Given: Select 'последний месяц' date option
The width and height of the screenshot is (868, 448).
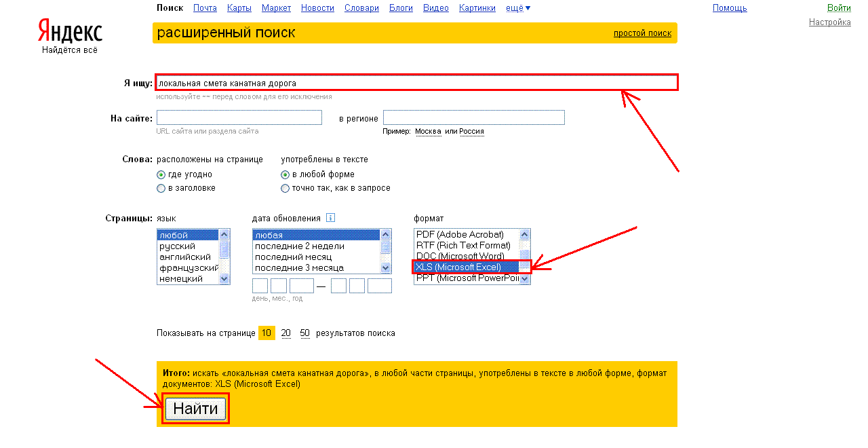Looking at the screenshot, I should click(317, 257).
